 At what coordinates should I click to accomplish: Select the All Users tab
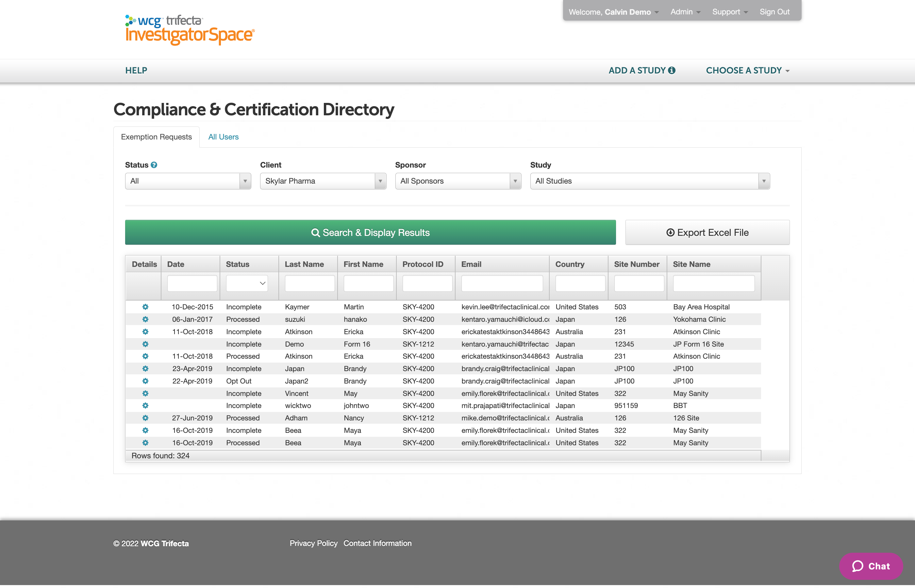point(224,137)
